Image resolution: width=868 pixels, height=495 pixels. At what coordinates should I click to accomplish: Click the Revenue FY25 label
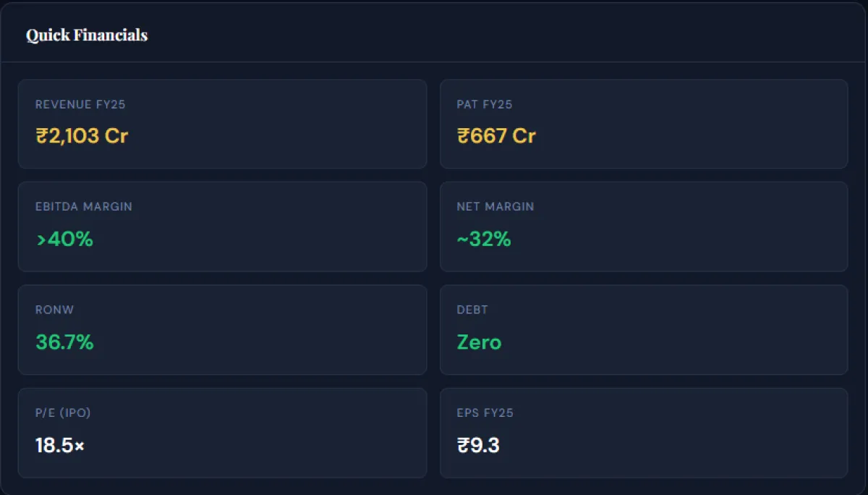point(80,104)
